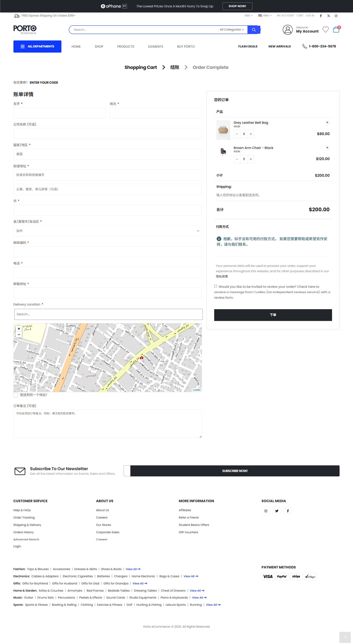Screen dimensions: 353x644
Task: Check the CusRev review invitation checkbox
Action: coord(215,286)
